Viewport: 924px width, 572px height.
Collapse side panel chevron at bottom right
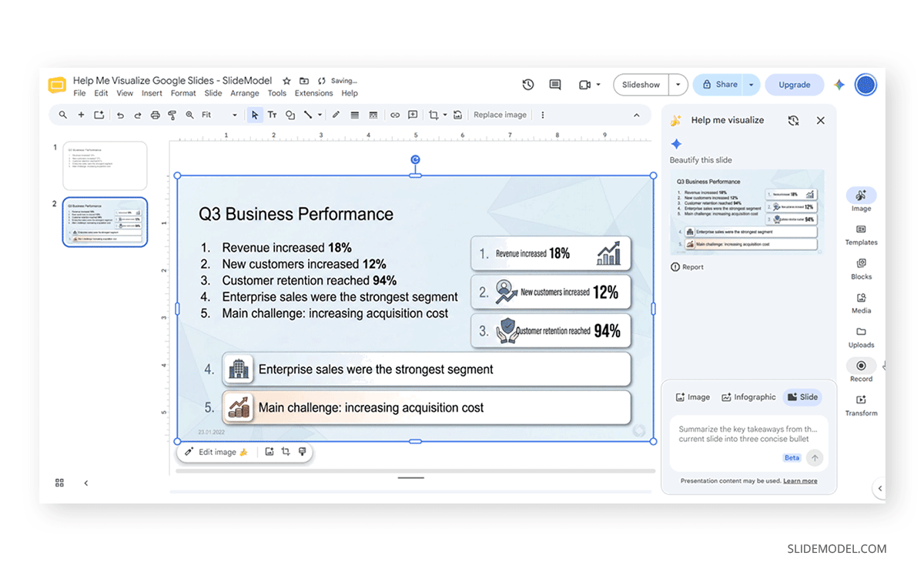880,488
